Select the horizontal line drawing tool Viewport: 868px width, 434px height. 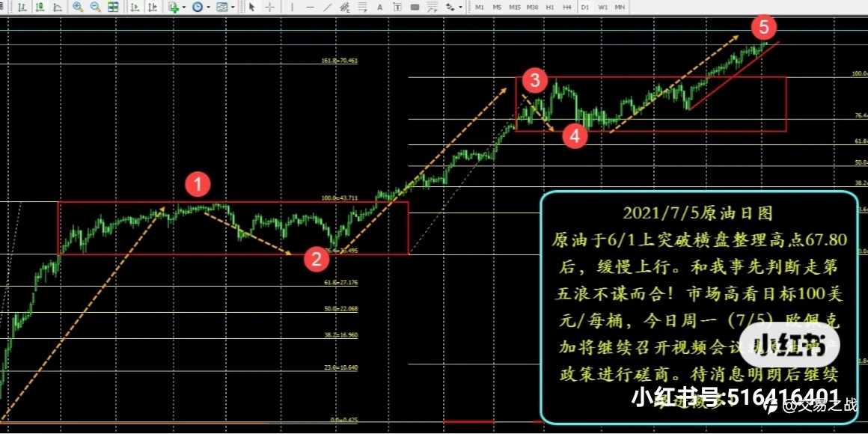[x=310, y=7]
